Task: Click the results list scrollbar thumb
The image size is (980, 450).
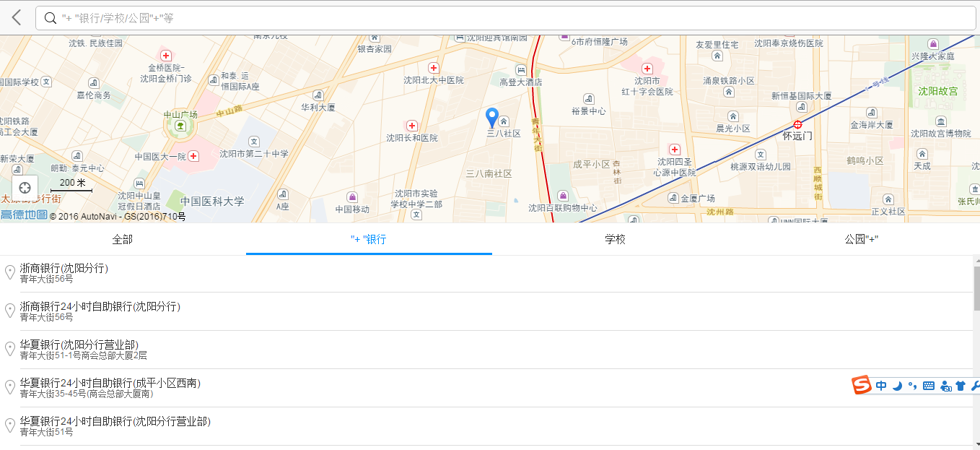Action: (x=976, y=287)
